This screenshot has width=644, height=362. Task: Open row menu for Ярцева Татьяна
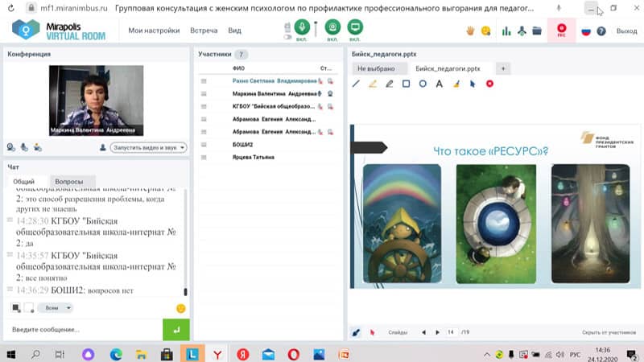(x=204, y=158)
